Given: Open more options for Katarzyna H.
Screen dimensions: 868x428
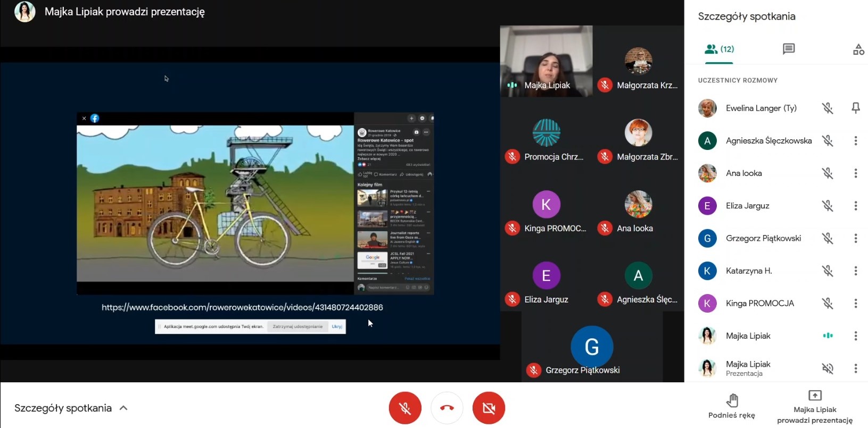Looking at the screenshot, I should [x=856, y=271].
